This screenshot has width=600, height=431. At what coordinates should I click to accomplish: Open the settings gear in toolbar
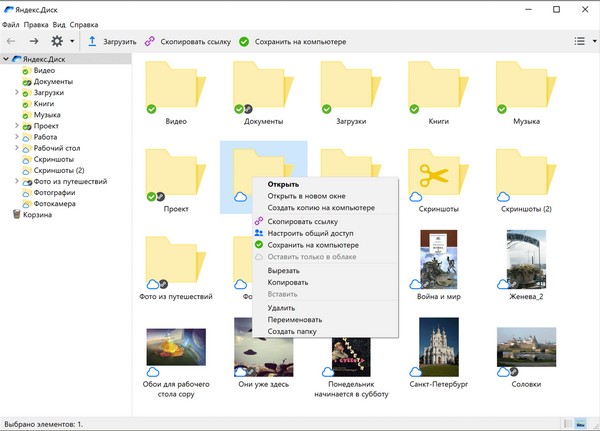coord(57,41)
